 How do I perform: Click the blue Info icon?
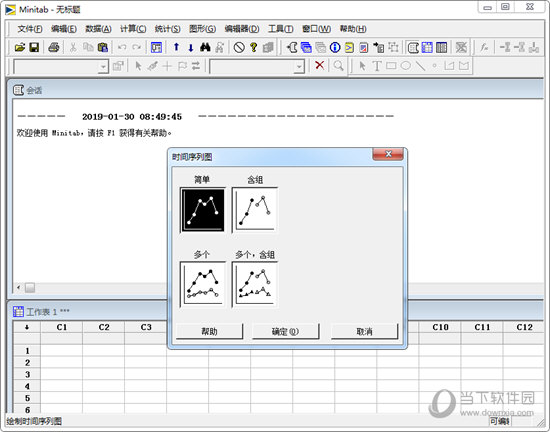tap(335, 47)
